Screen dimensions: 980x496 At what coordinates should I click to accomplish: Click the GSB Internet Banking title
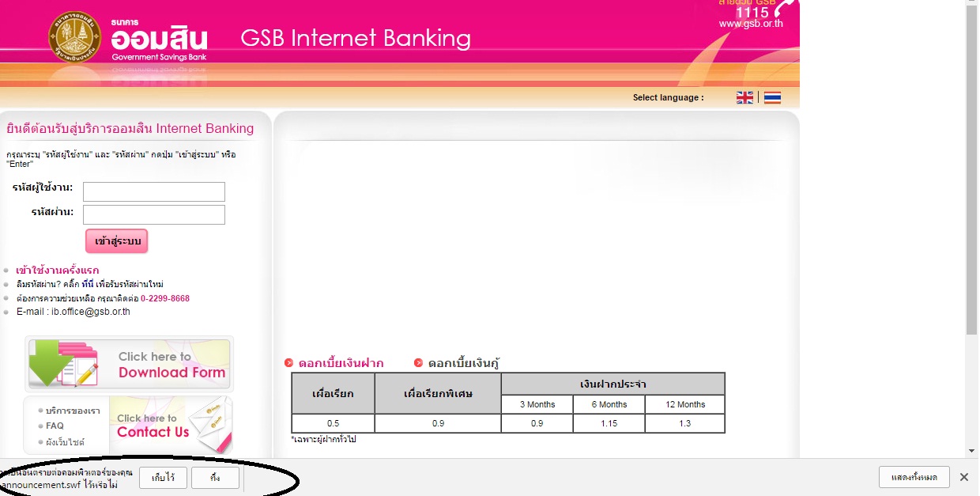356,38
